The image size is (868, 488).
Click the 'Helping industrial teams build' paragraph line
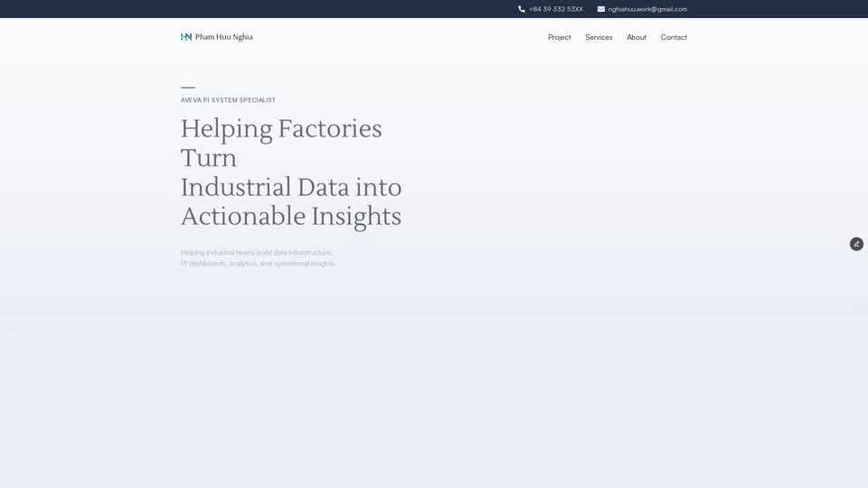(x=257, y=252)
